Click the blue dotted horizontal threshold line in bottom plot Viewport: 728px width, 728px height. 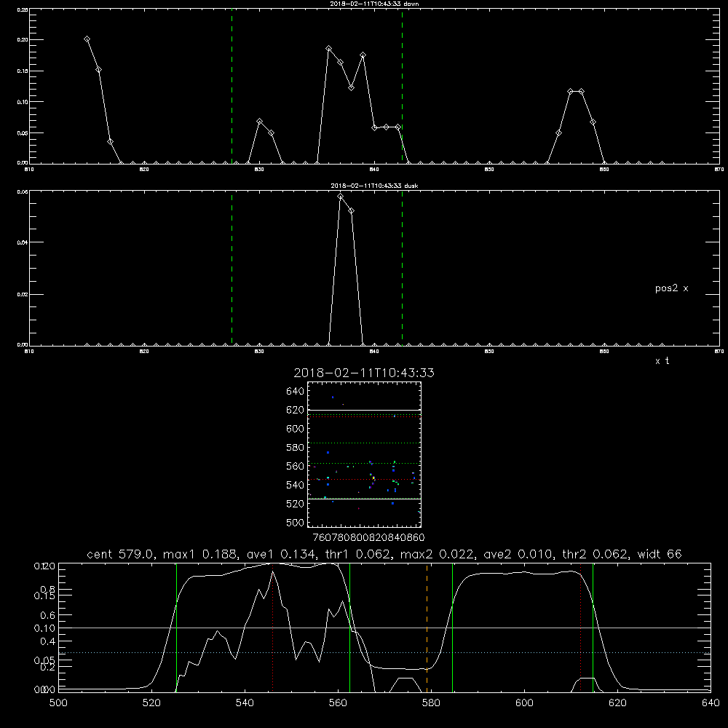point(384,653)
